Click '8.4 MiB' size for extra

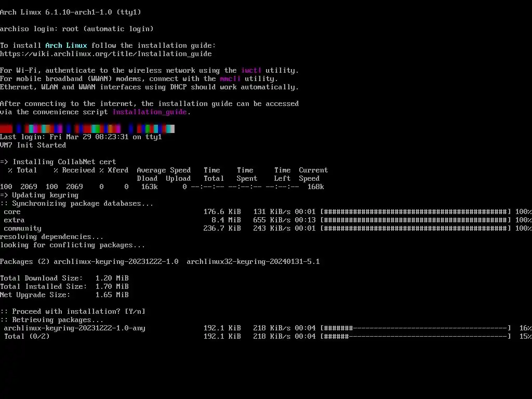coord(227,220)
